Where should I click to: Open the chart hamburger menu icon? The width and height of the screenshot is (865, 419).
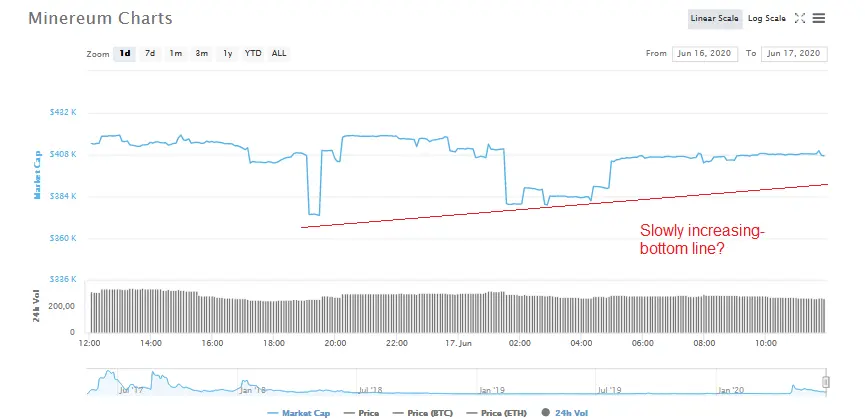(x=819, y=18)
